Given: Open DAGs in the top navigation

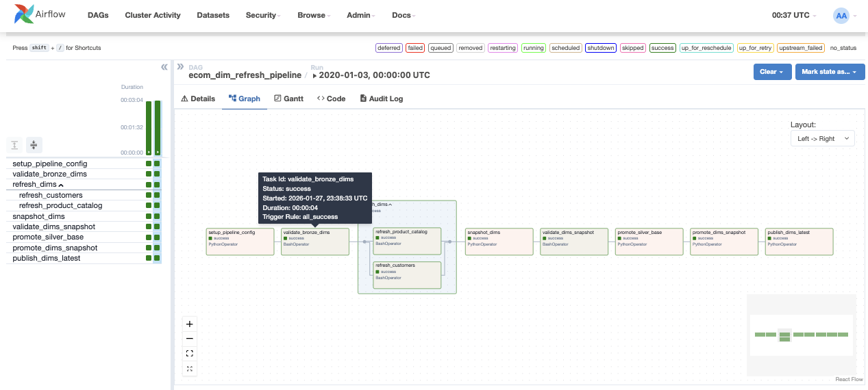Looking at the screenshot, I should [98, 15].
